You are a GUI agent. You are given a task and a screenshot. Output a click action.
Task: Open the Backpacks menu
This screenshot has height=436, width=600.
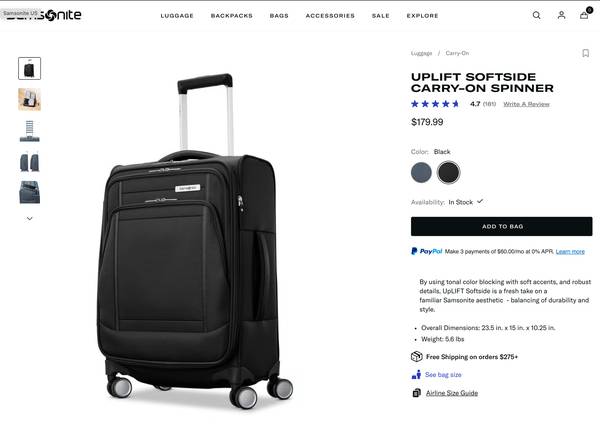(x=232, y=16)
